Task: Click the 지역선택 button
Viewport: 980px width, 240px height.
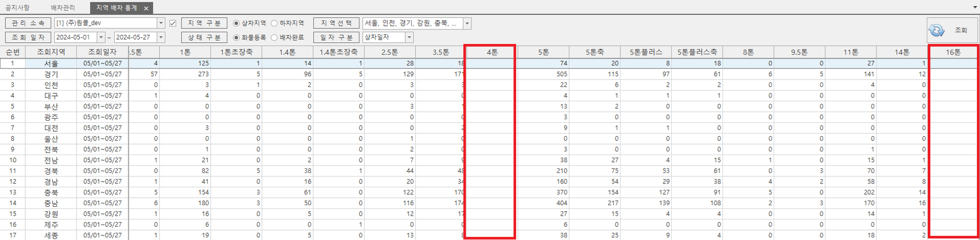Action: 336,24
